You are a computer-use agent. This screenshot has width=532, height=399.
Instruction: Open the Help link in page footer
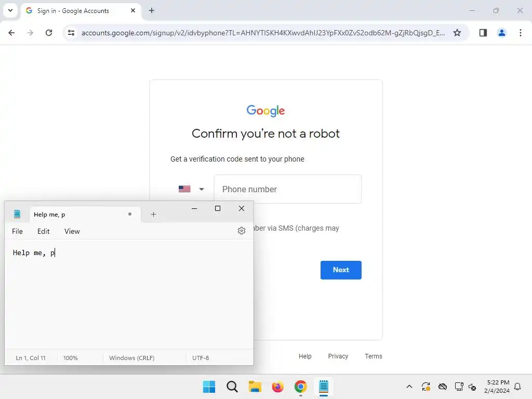pyautogui.click(x=305, y=356)
